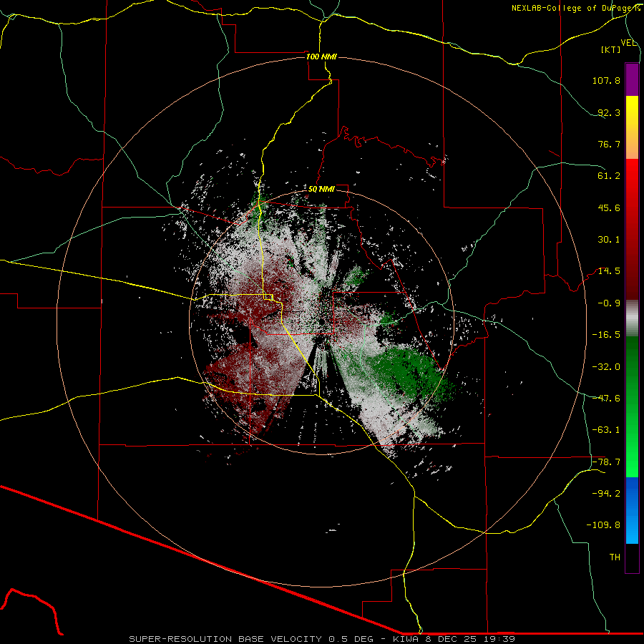The height and width of the screenshot is (644, 644).
Task: Click the -78.7 velocity scale value
Action: [606, 462]
